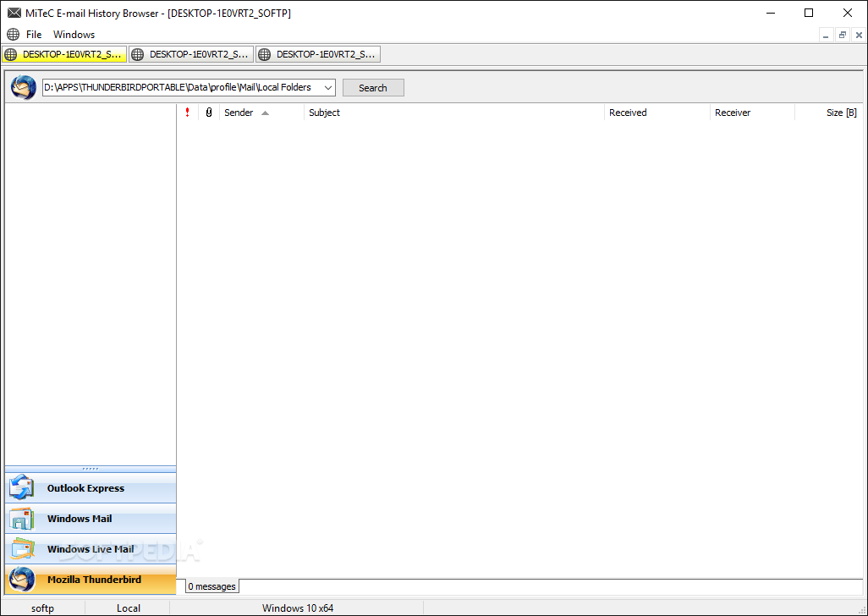Switch to the first yellow DESKTOP-1E0VRT2_S tab

pyautogui.click(x=64, y=54)
